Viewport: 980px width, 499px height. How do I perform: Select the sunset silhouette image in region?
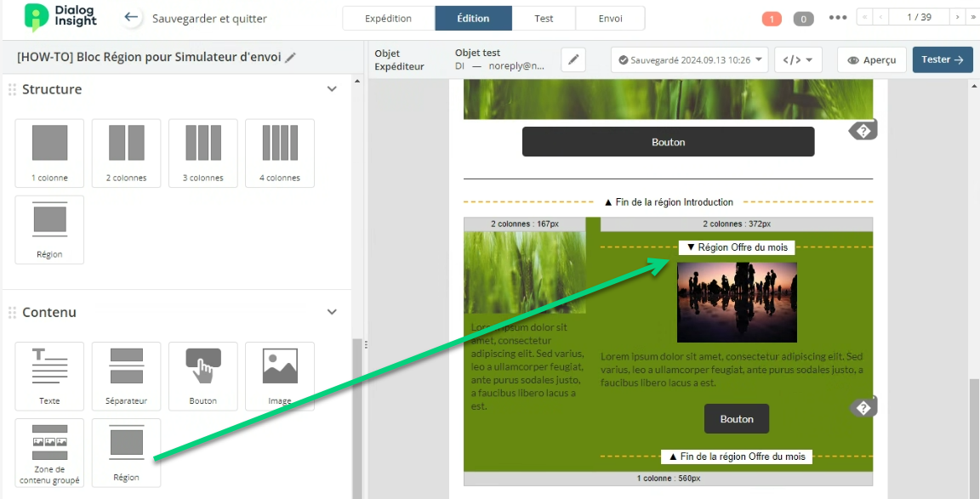click(737, 303)
